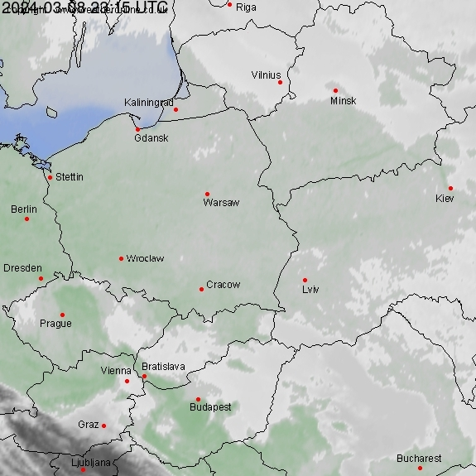Viewport: 476px width, 476px height.
Task: Click the red dot marking Ljubljana
Action: (x=83, y=470)
